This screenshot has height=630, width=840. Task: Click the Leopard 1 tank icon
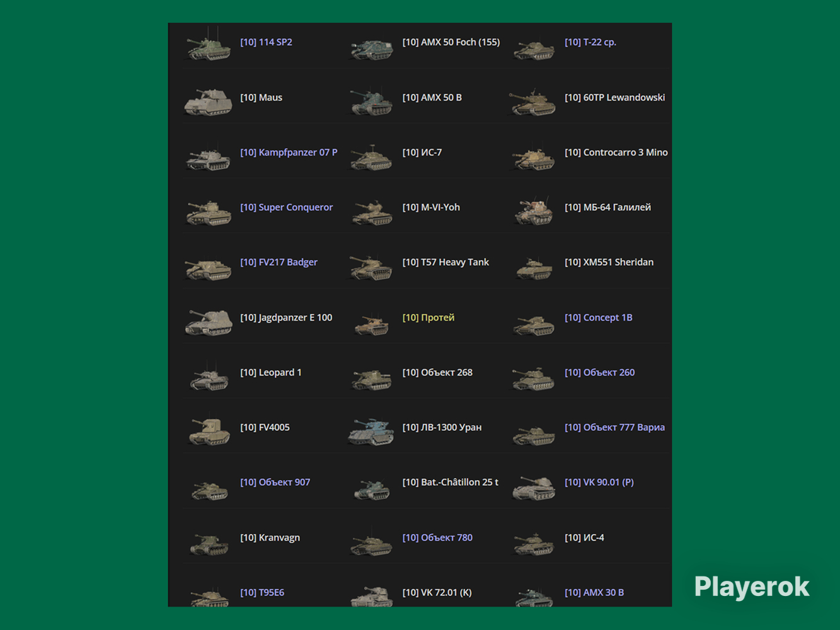point(209,377)
